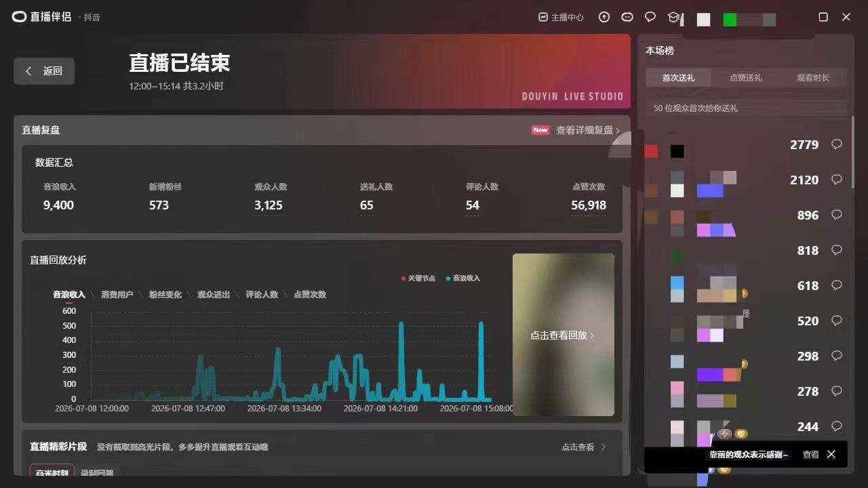
Task: Message the viewer with 520 score
Action: (837, 321)
